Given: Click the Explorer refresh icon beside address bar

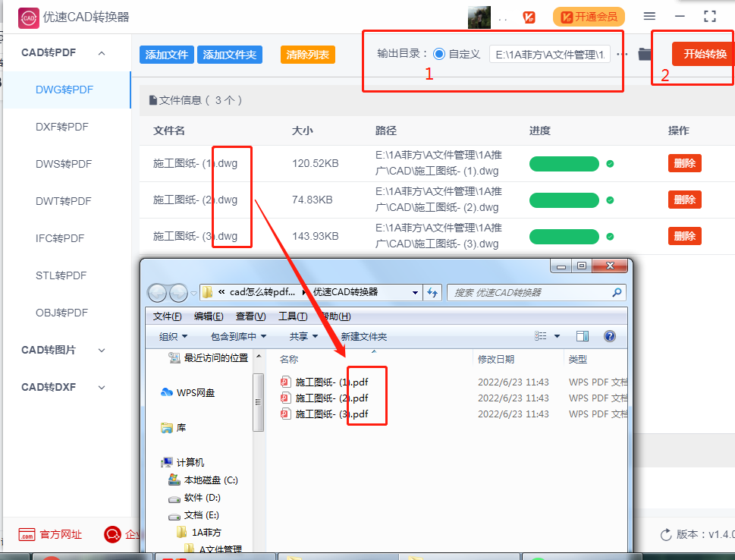Looking at the screenshot, I should pyautogui.click(x=432, y=293).
